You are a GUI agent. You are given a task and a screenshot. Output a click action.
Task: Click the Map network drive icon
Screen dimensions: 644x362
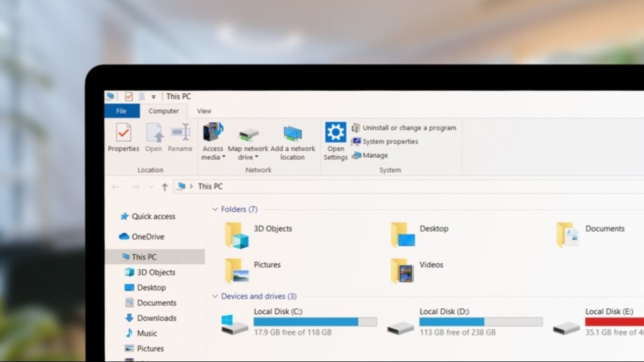[x=247, y=134]
